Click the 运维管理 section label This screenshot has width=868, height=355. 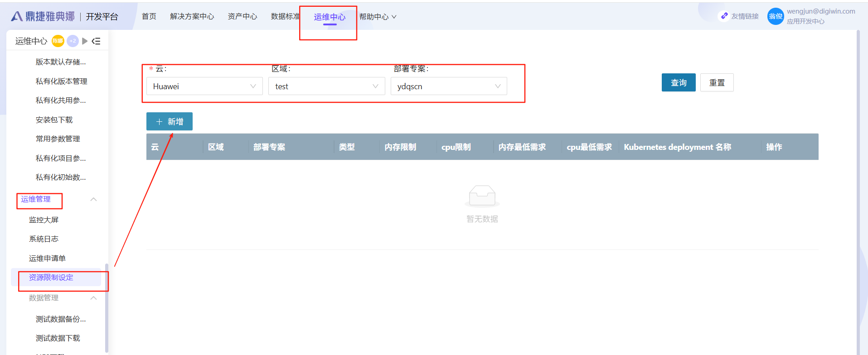click(36, 199)
